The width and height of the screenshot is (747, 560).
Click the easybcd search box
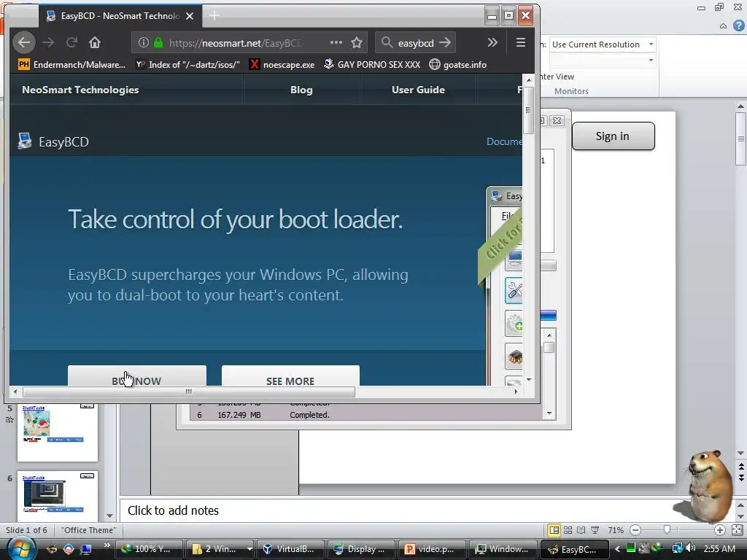point(416,43)
